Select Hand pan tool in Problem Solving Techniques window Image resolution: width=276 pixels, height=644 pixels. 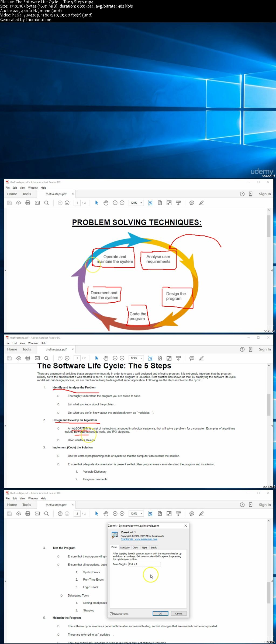(106, 203)
